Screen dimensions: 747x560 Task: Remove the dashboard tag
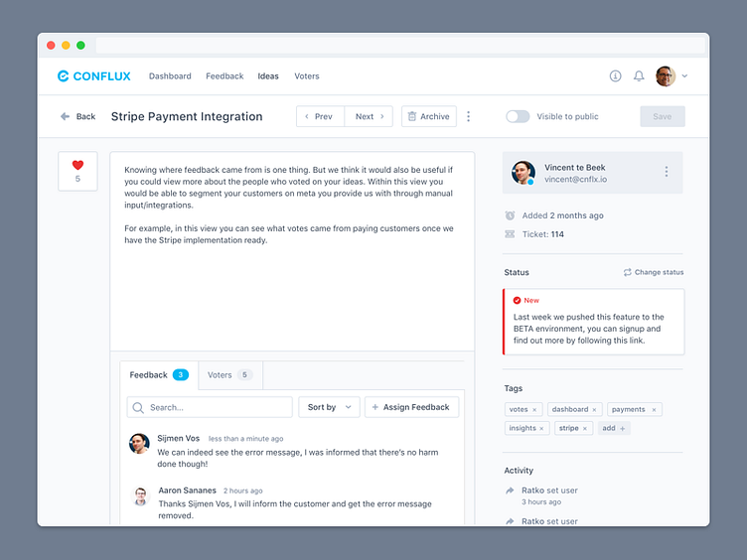coord(594,410)
